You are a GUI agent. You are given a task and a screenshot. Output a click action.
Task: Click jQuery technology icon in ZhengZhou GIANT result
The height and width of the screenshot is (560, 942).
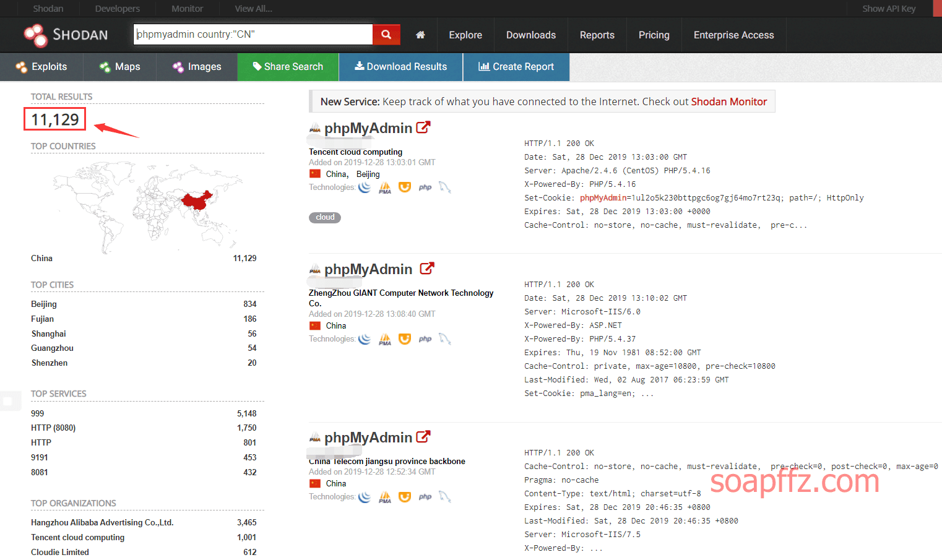coord(365,339)
